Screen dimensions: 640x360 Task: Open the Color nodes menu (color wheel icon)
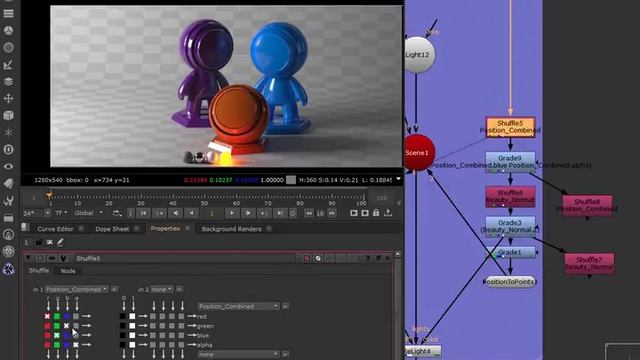point(8,30)
